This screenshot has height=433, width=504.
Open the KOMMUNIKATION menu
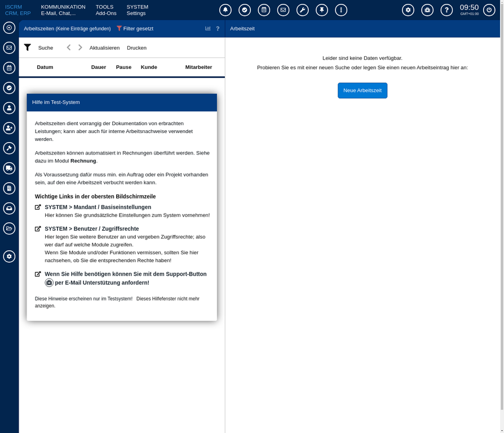(x=63, y=10)
